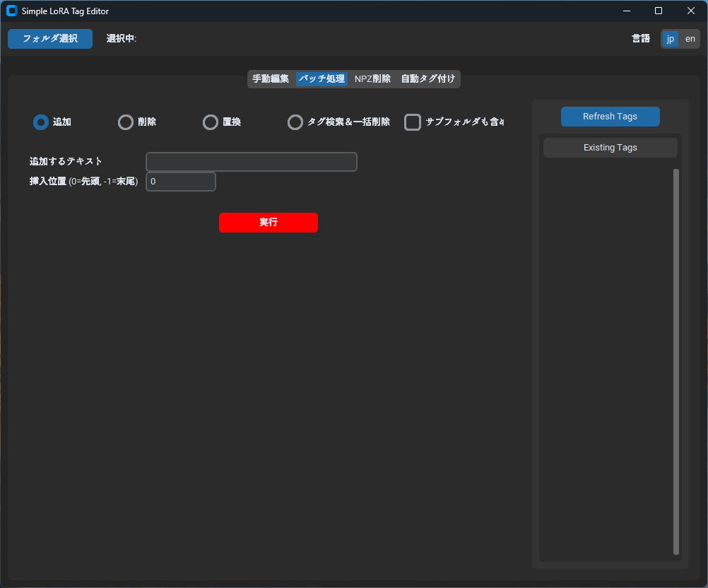Choose the 置換 mode radio button
Screen dimensions: 708x588
pos(210,122)
